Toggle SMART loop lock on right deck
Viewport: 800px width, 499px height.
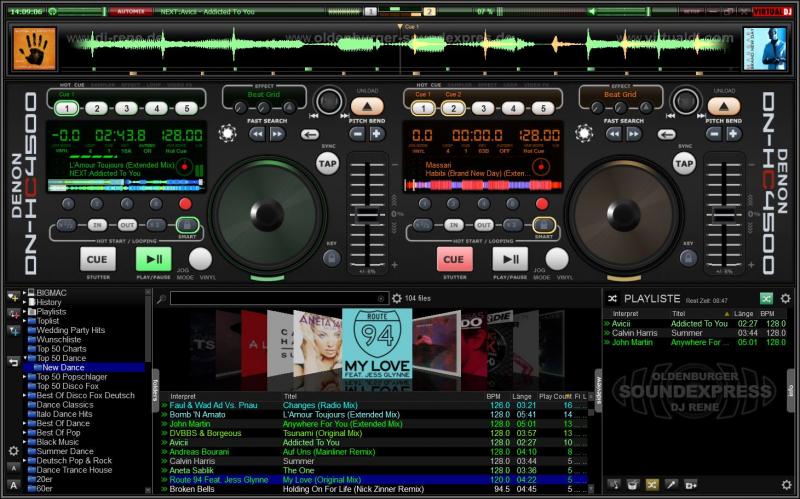(x=544, y=225)
